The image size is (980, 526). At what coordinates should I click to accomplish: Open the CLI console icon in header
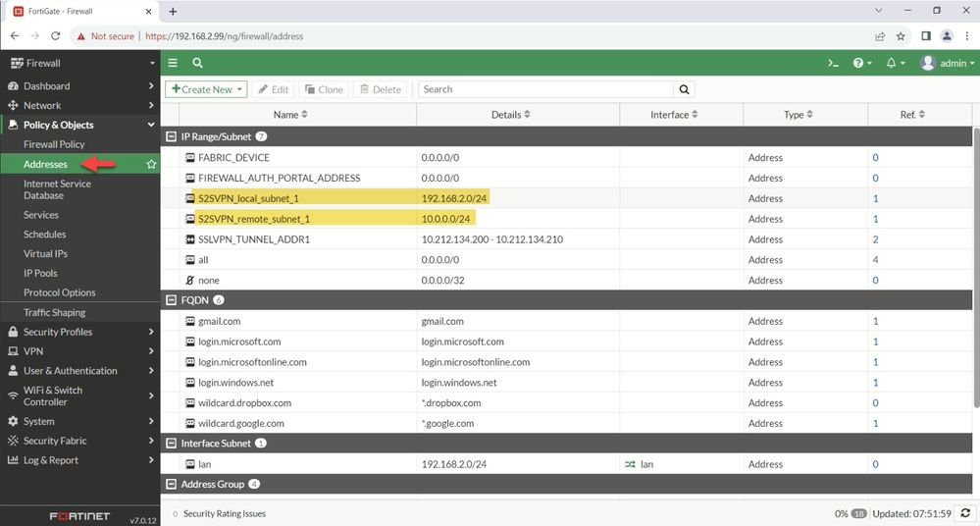coord(833,63)
